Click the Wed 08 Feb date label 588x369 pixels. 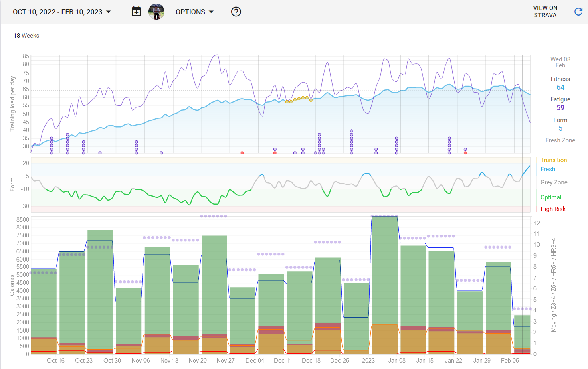pyautogui.click(x=560, y=62)
